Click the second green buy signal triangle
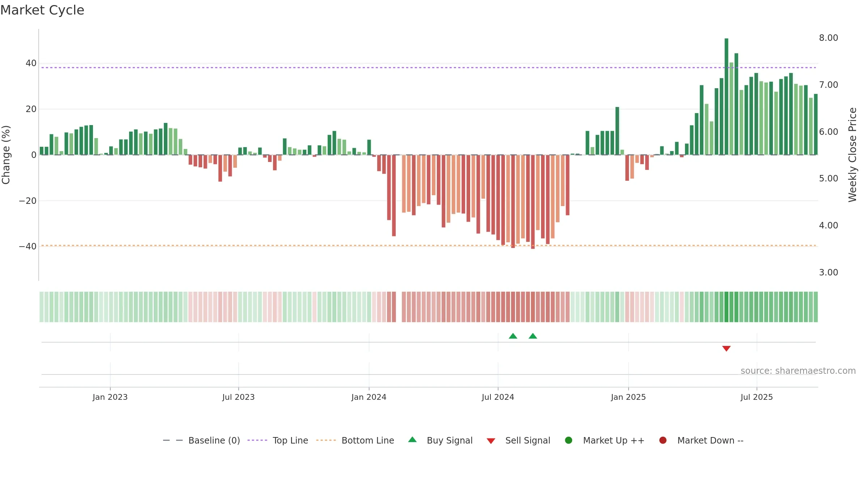 533,336
